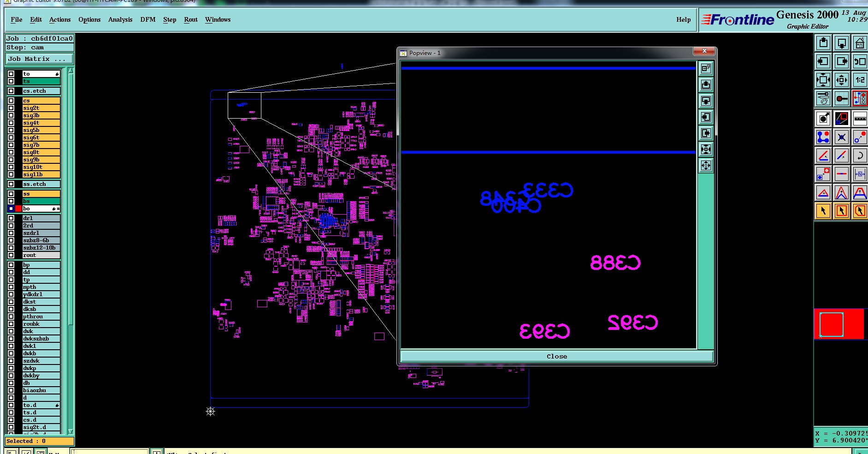Click the 'Selected : 0' status field

(x=39, y=441)
